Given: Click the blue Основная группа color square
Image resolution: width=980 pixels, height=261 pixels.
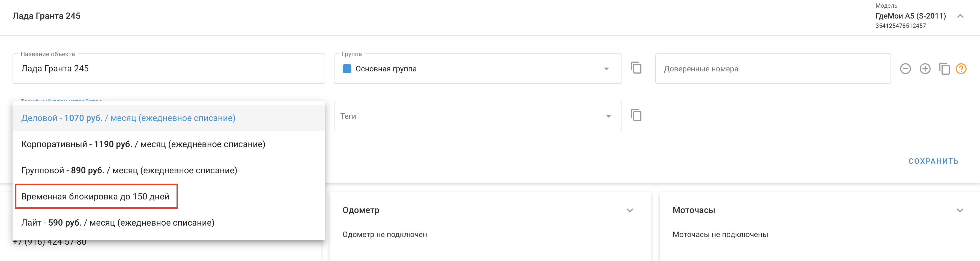Looking at the screenshot, I should click(x=346, y=69).
